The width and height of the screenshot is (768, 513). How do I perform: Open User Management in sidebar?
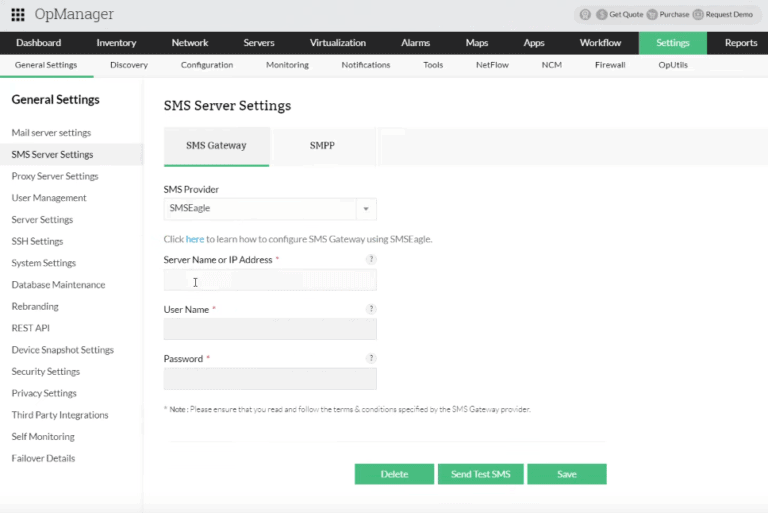49,198
